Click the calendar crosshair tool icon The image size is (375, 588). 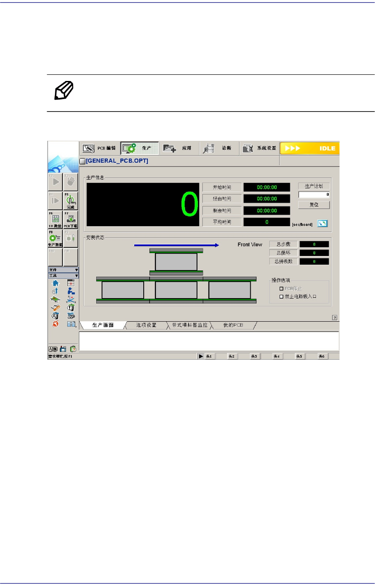pyautogui.click(x=71, y=283)
